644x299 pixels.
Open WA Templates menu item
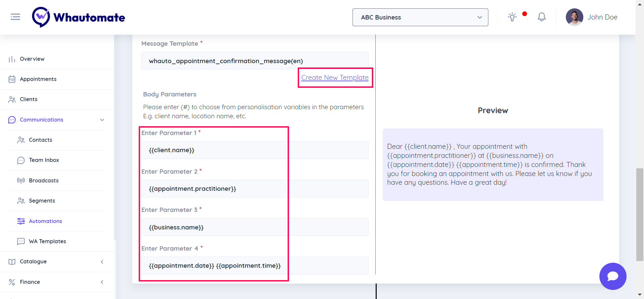47,241
